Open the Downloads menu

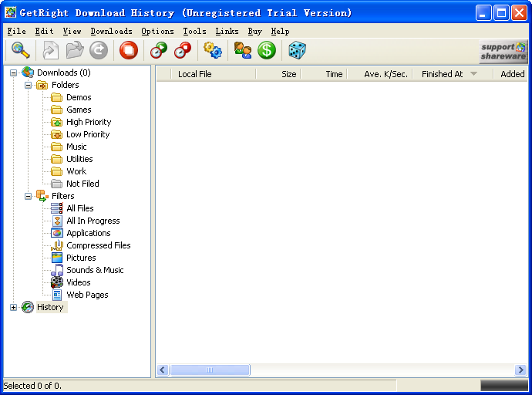click(x=111, y=31)
